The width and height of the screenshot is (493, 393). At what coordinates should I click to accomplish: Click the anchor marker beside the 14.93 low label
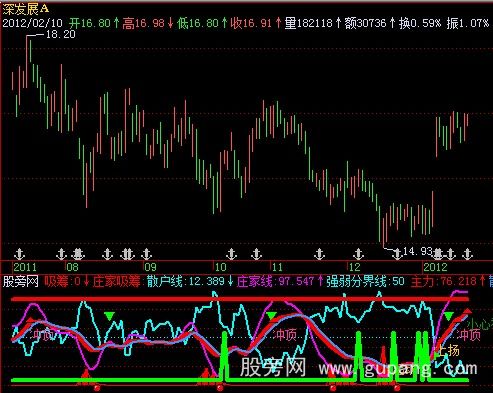click(397, 254)
